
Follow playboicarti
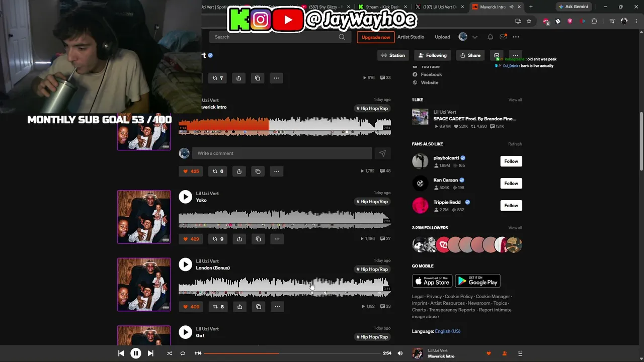click(511, 161)
